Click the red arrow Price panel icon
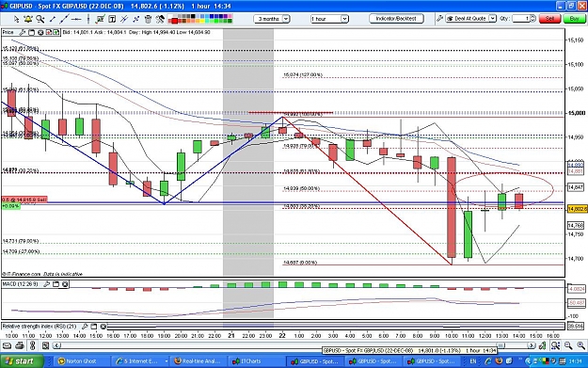The width and height of the screenshot is (588, 368). tap(49, 33)
